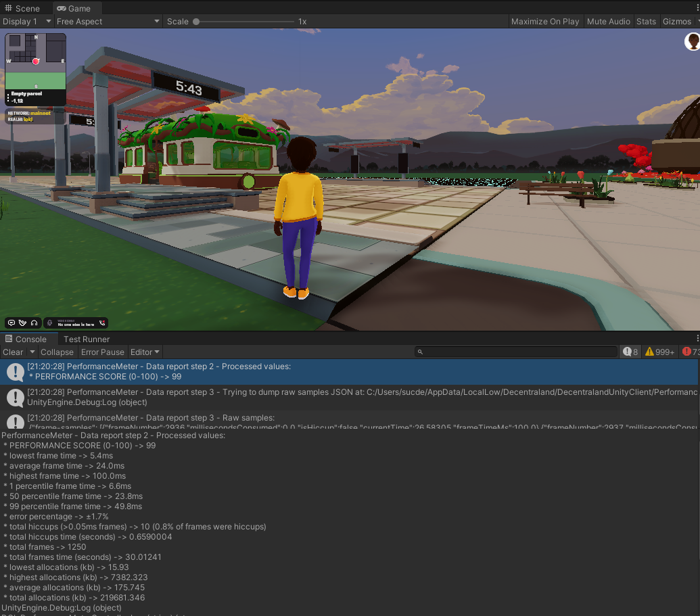Adjust the Scale slider handle
The height and width of the screenshot is (616, 700).
(x=196, y=22)
